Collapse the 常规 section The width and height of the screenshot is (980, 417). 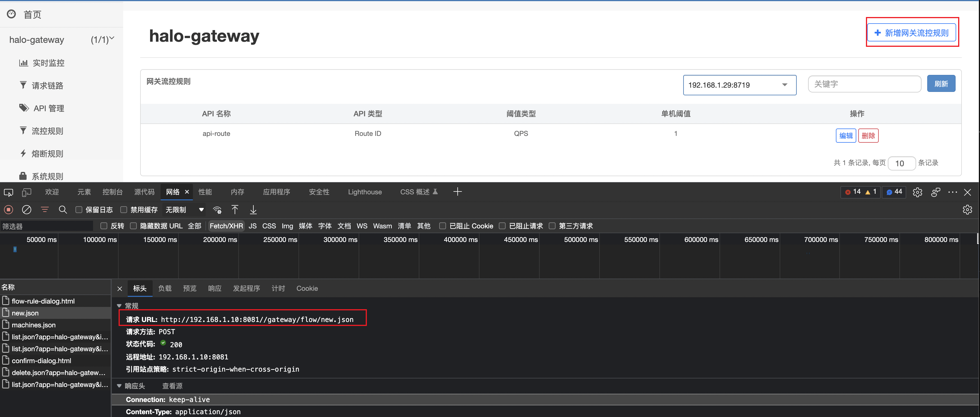[x=119, y=306]
